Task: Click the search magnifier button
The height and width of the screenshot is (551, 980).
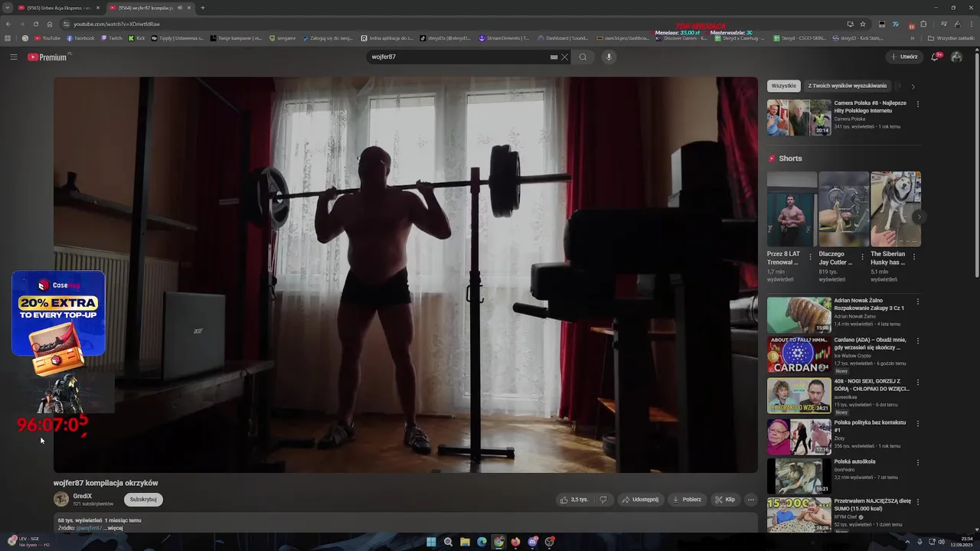Action: click(x=583, y=57)
